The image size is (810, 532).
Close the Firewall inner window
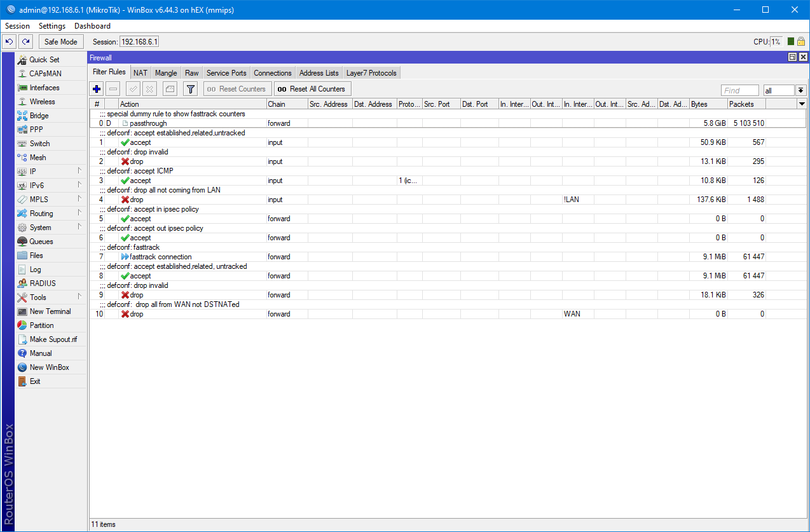click(803, 57)
